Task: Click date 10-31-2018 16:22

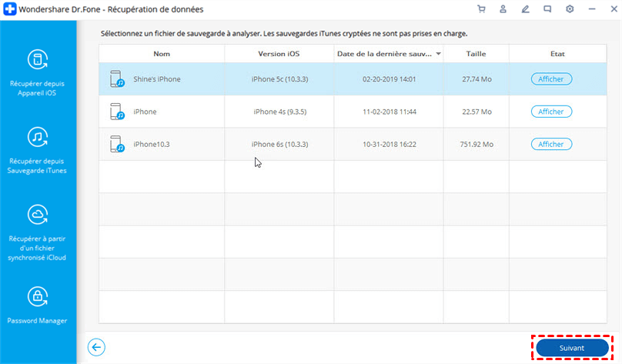Action: tap(390, 144)
